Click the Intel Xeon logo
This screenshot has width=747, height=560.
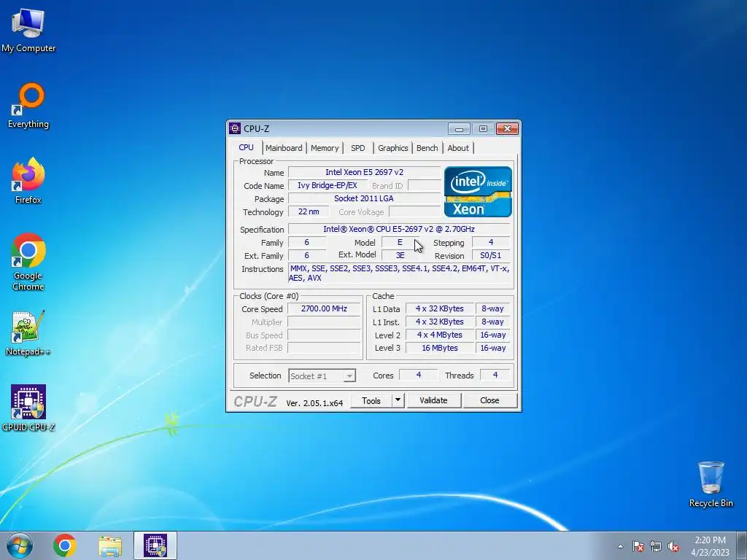(x=478, y=192)
